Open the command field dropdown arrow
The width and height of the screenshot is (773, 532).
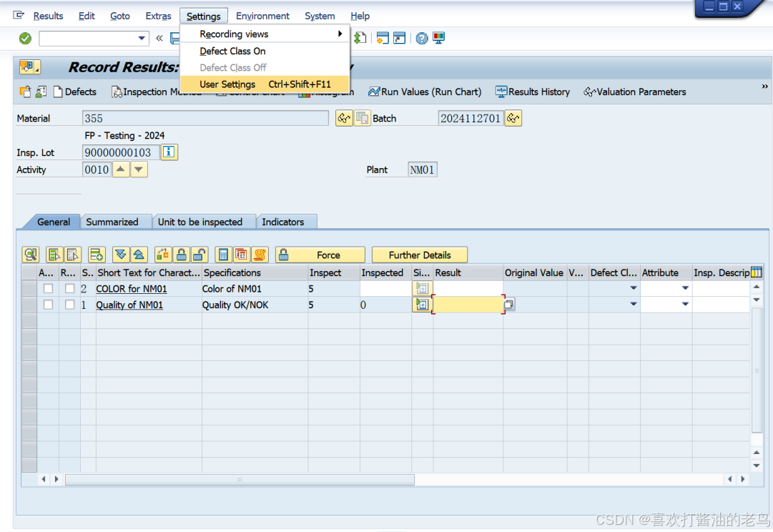(x=142, y=38)
